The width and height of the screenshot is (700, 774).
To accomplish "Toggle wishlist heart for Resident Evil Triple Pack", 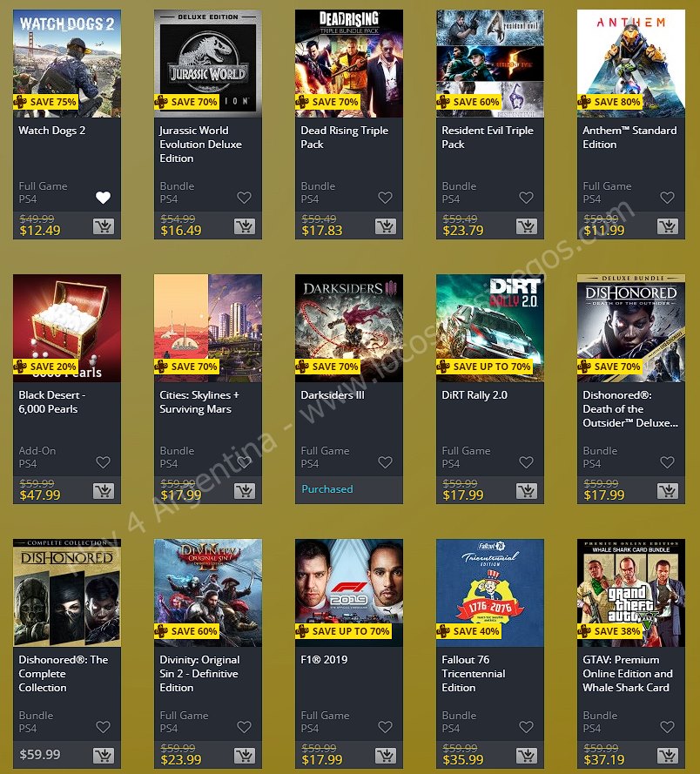I will point(526,198).
